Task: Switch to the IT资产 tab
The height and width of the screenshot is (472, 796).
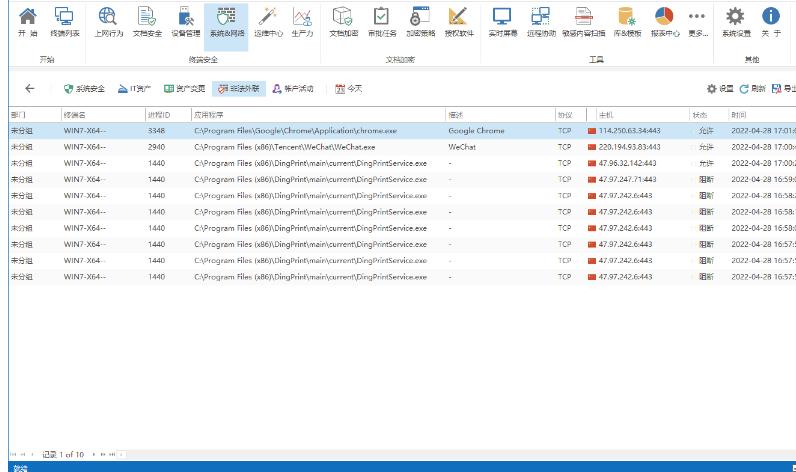Action: pyautogui.click(x=135, y=88)
